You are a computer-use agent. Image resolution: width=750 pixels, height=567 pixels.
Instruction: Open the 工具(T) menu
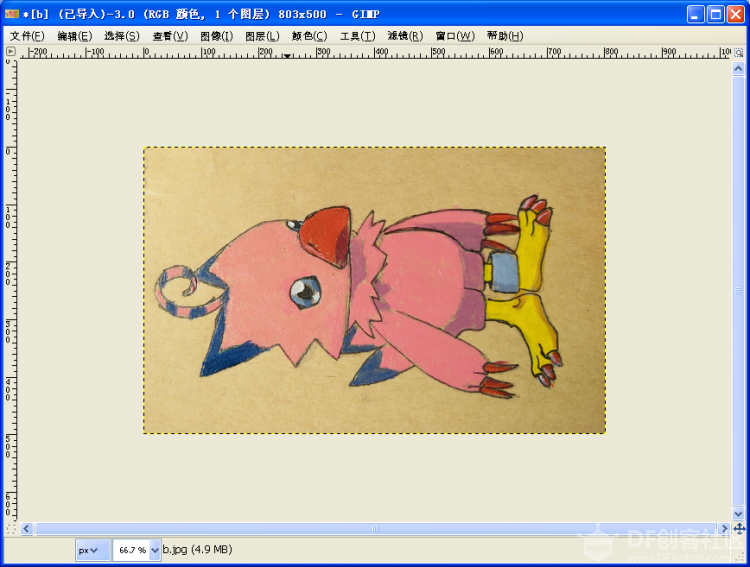(x=357, y=36)
